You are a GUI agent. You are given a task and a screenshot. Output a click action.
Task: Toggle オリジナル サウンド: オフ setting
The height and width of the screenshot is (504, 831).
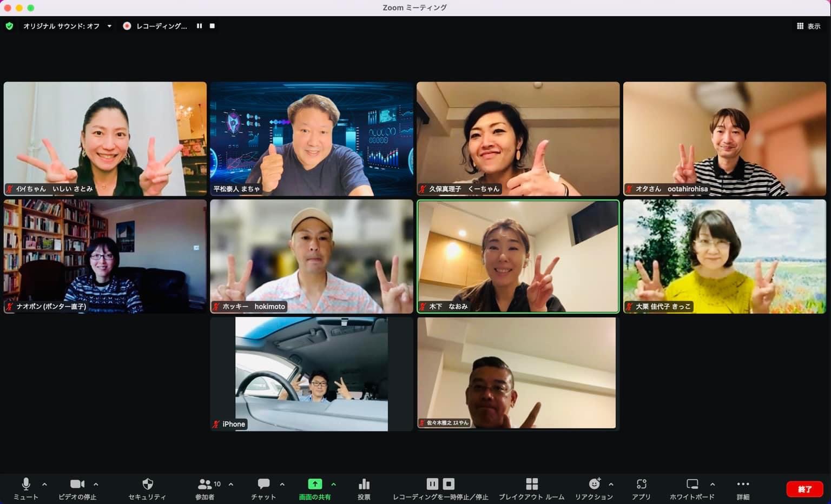61,26
